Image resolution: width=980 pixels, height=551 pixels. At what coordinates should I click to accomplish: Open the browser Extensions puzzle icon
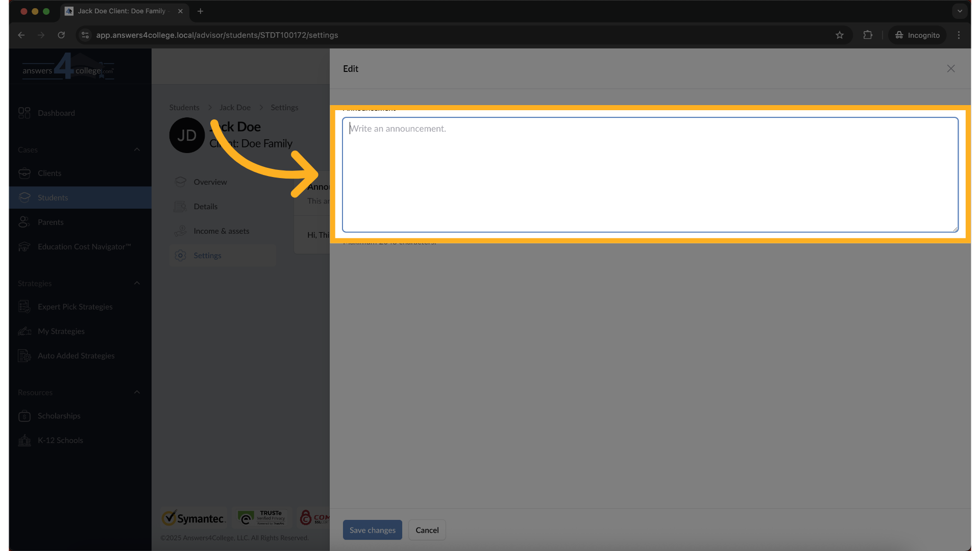[868, 35]
